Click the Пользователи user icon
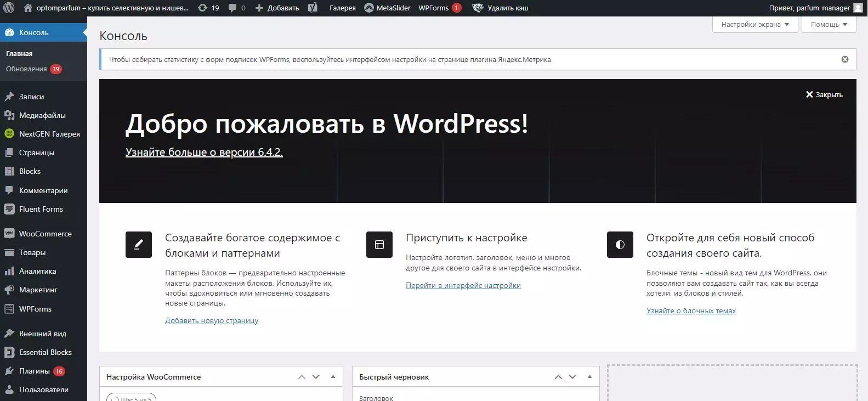Screen dimensions: 868x401 click(x=9, y=389)
